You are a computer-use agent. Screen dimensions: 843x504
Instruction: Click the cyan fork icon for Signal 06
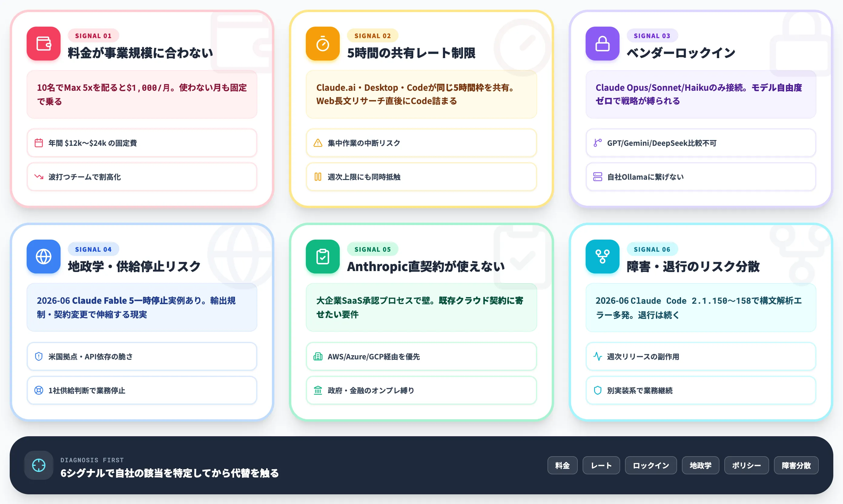(x=602, y=257)
